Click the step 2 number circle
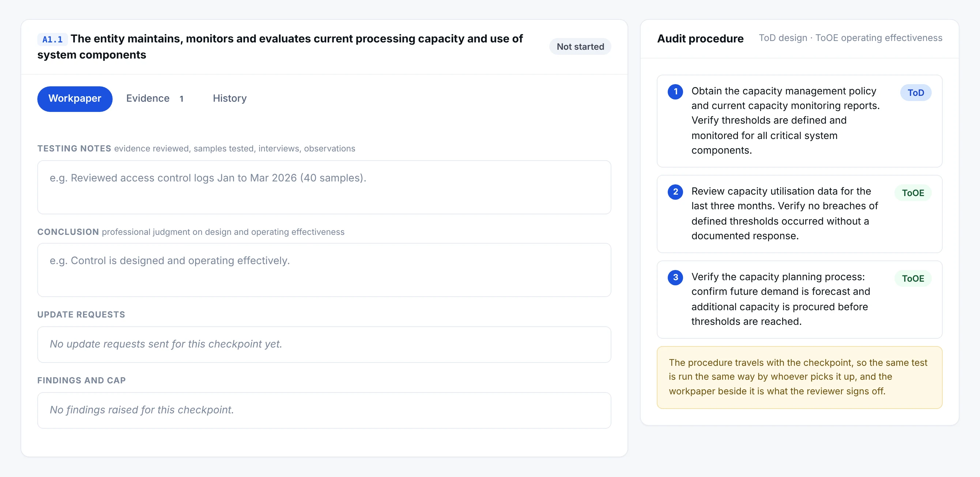 click(x=675, y=192)
